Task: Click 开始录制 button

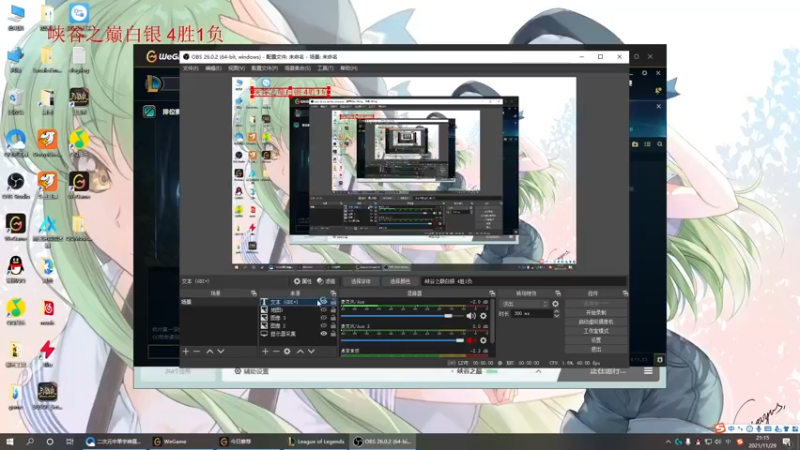Action: [596, 312]
